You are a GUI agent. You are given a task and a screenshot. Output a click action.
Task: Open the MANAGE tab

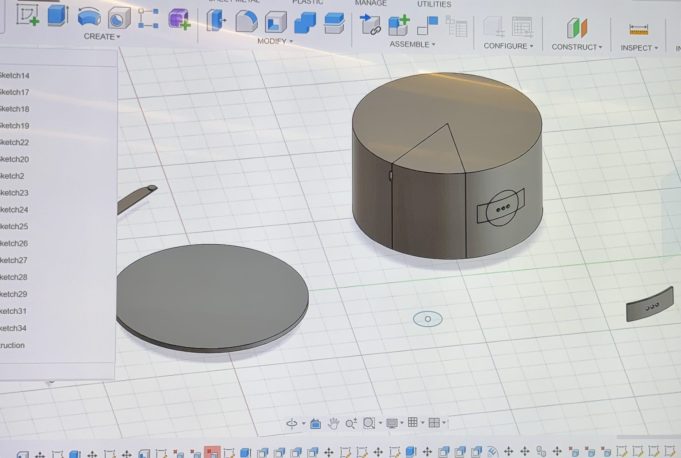click(x=370, y=3)
